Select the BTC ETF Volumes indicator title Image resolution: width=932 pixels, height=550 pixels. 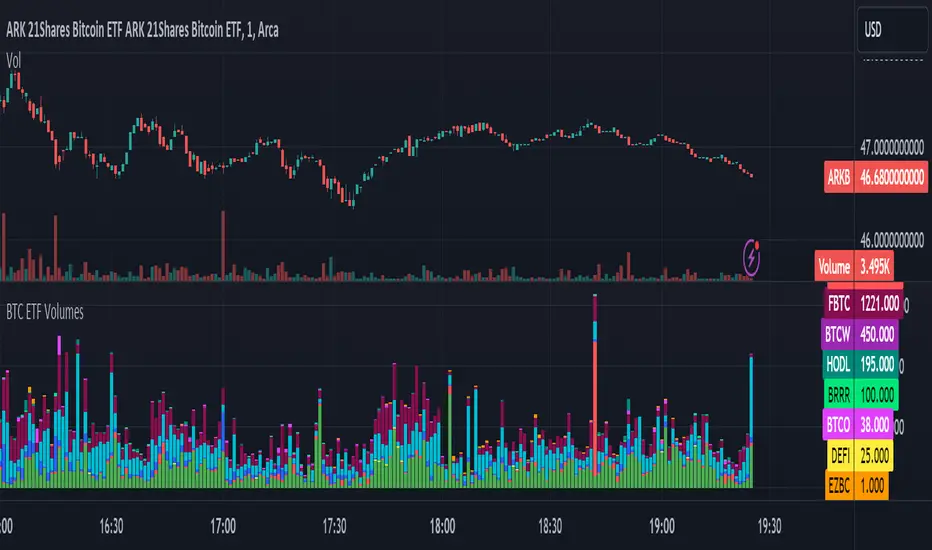(45, 312)
